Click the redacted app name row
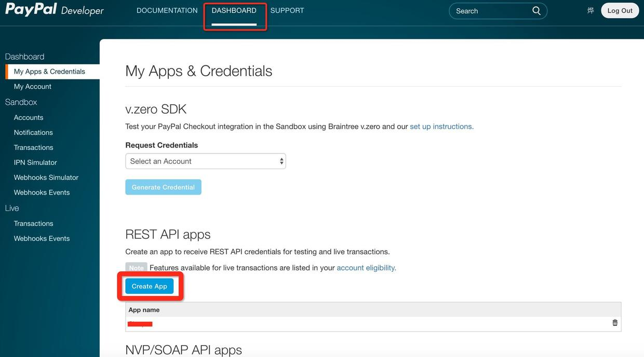The image size is (644, 357). (x=373, y=324)
